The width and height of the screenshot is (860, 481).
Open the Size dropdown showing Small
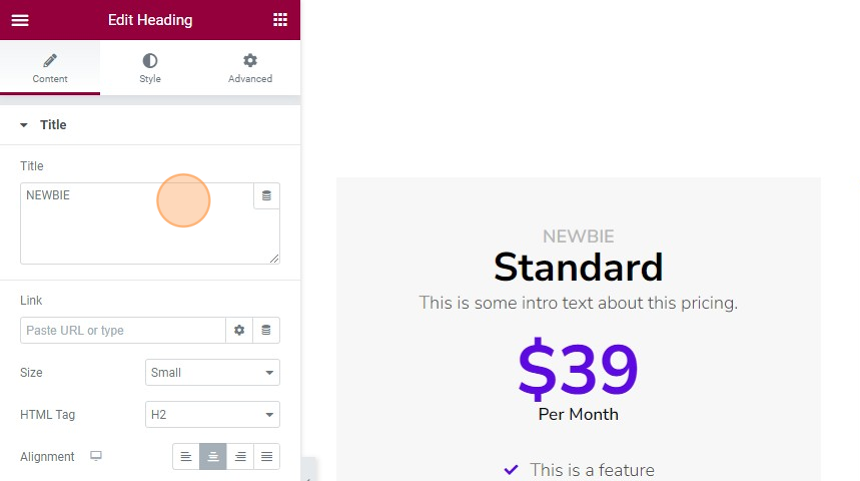(x=212, y=372)
